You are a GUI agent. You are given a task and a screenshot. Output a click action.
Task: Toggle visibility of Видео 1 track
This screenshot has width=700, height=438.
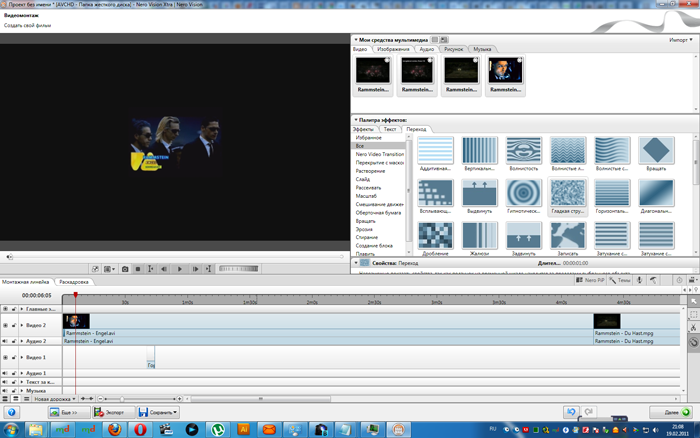[5, 358]
